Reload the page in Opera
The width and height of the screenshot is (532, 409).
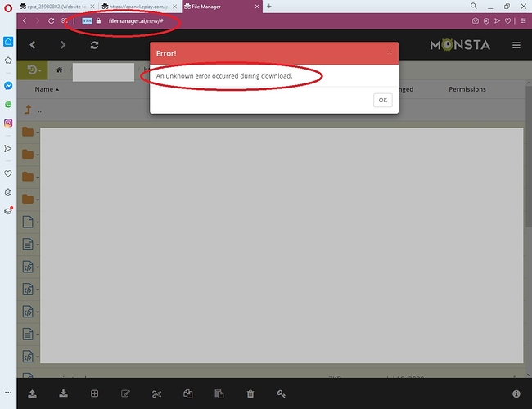(51, 21)
